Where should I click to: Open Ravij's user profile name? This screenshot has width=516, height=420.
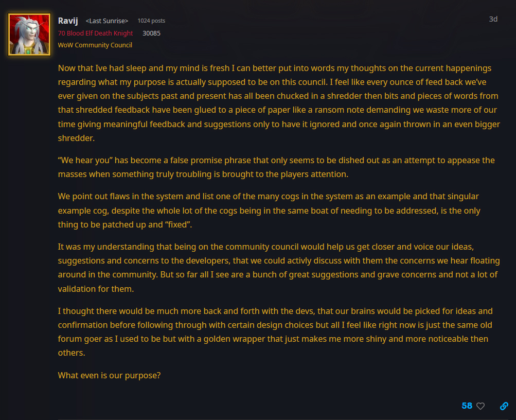(68, 20)
